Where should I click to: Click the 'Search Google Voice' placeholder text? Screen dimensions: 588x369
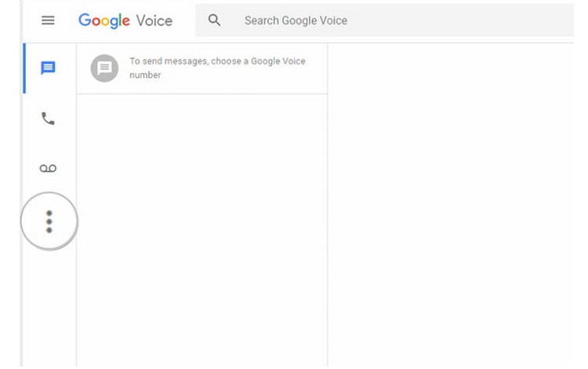click(x=296, y=20)
